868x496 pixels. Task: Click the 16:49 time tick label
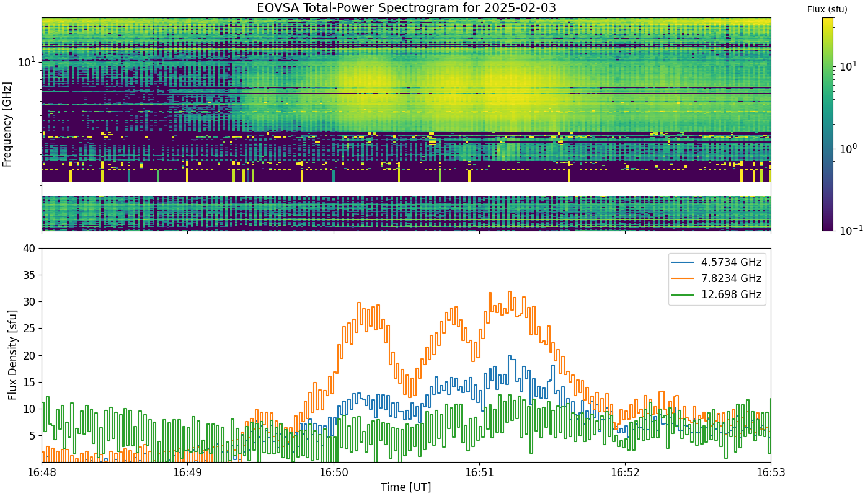coord(187,472)
